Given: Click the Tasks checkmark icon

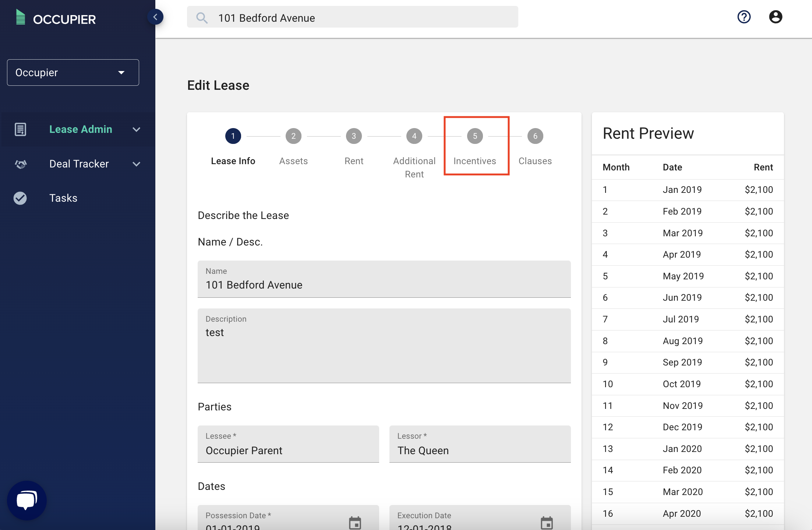Looking at the screenshot, I should (20, 198).
